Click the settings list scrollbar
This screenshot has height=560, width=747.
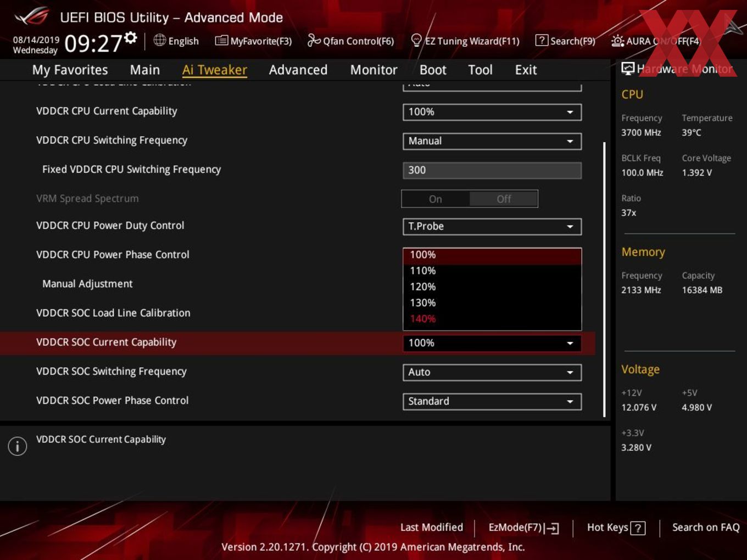[604, 279]
